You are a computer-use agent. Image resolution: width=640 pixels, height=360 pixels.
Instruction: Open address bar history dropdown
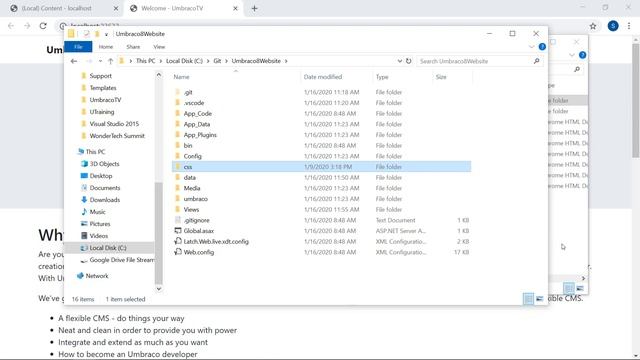[400, 61]
